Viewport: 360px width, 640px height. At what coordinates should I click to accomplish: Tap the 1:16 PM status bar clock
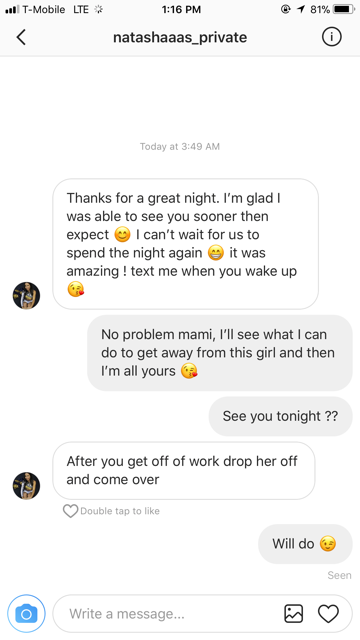(x=181, y=9)
